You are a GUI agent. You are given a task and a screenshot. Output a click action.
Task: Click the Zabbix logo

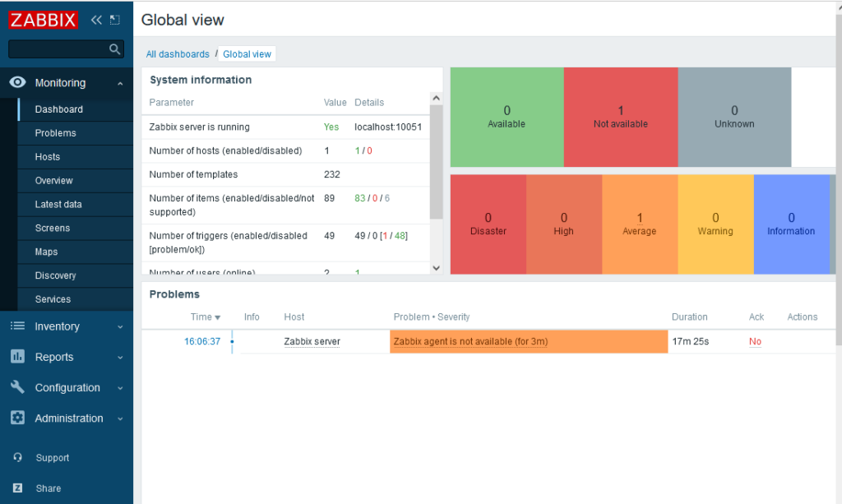[x=44, y=20]
